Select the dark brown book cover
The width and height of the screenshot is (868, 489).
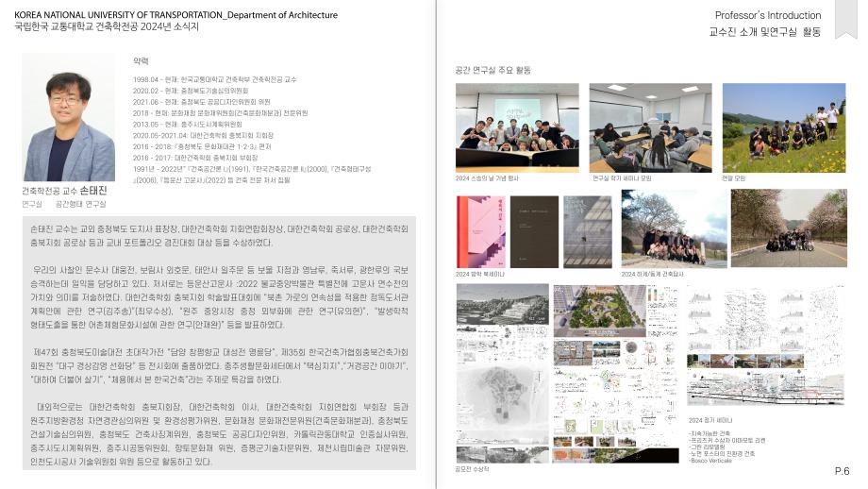pos(534,231)
